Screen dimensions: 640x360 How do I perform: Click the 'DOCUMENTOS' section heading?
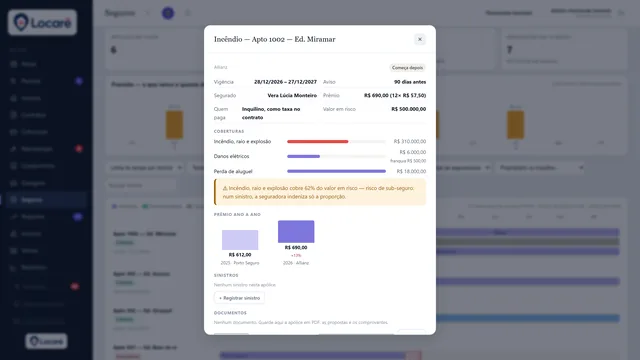230,313
